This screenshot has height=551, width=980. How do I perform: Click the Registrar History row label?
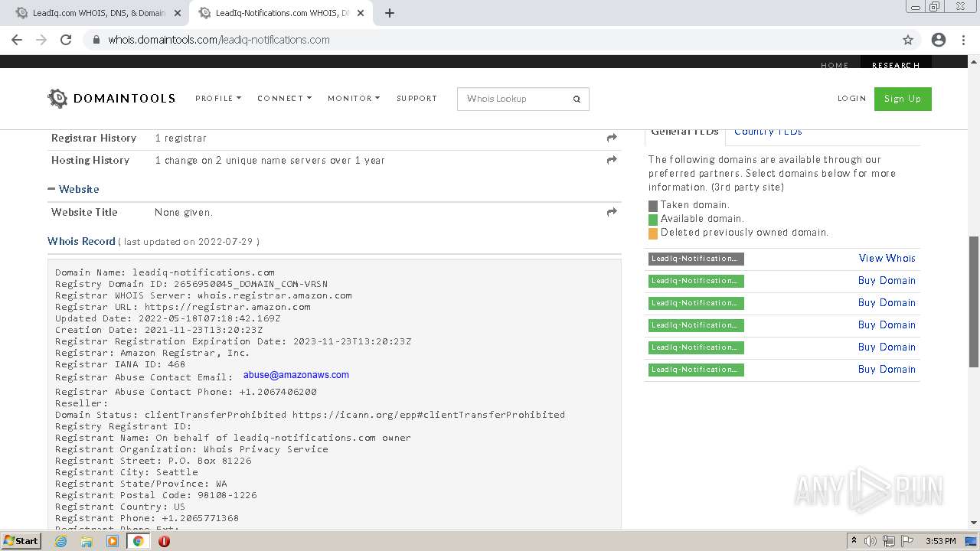point(93,138)
